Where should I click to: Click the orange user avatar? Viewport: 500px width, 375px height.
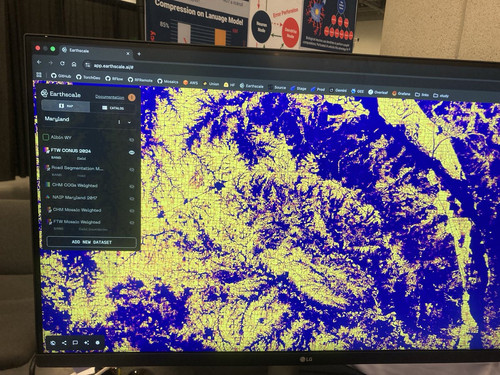(x=132, y=97)
